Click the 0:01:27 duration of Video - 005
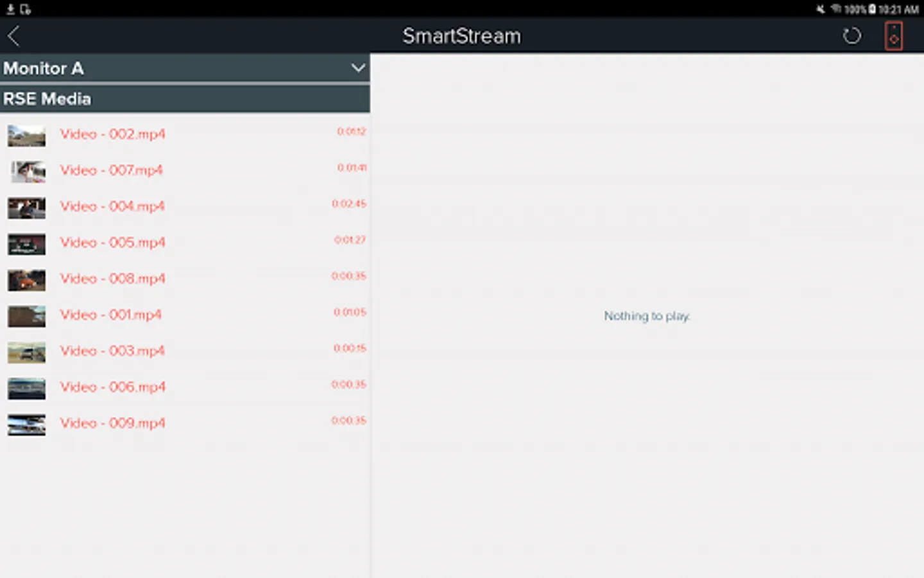This screenshot has width=924, height=578. click(350, 240)
